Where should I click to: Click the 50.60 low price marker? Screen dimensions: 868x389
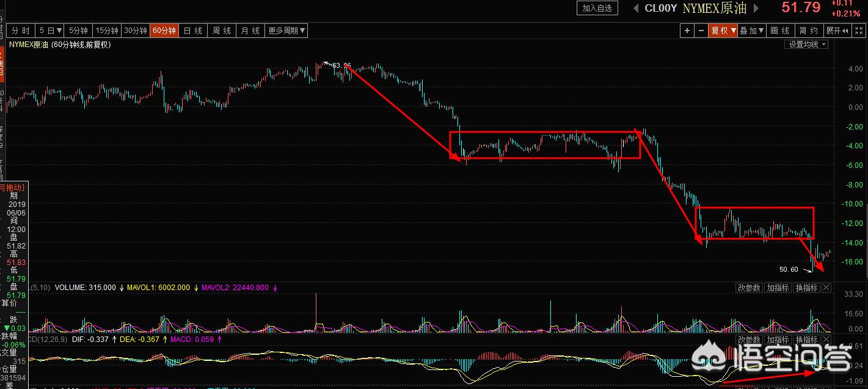[x=789, y=269]
